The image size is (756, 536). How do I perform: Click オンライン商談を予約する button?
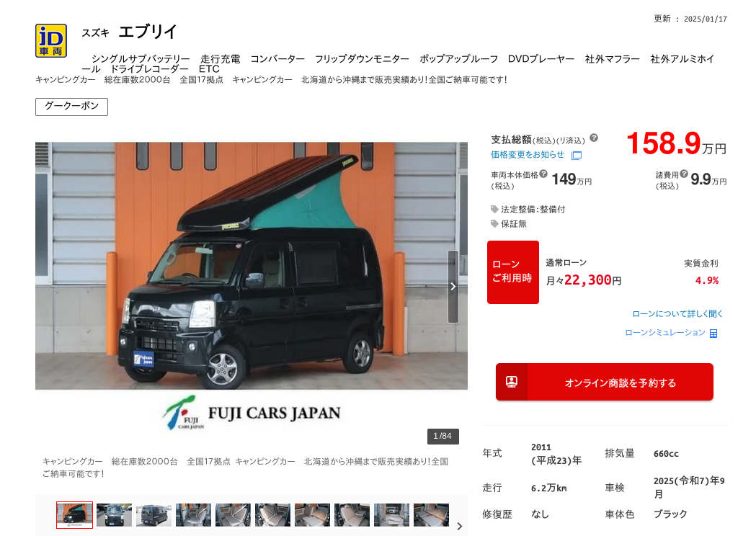(604, 382)
